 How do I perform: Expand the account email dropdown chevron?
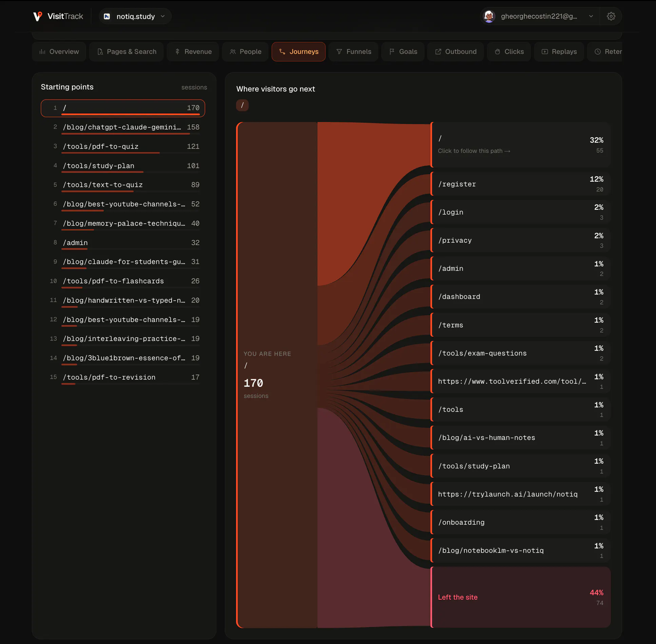tap(591, 16)
